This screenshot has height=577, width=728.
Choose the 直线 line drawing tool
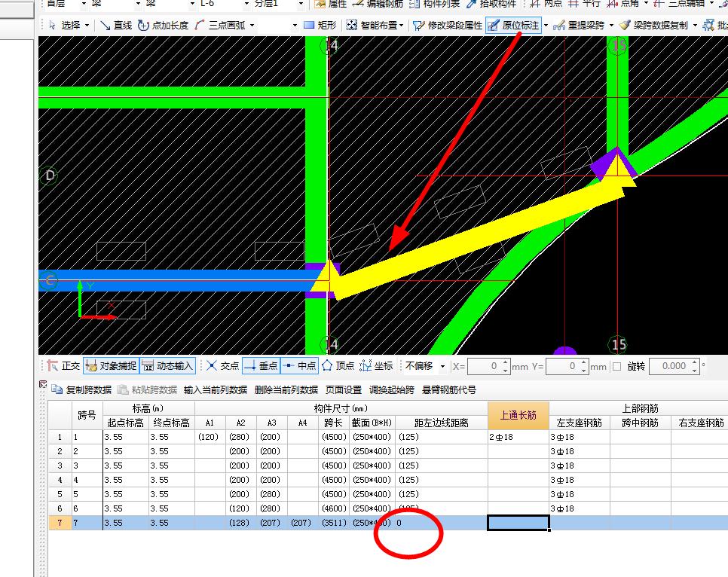pyautogui.click(x=116, y=25)
